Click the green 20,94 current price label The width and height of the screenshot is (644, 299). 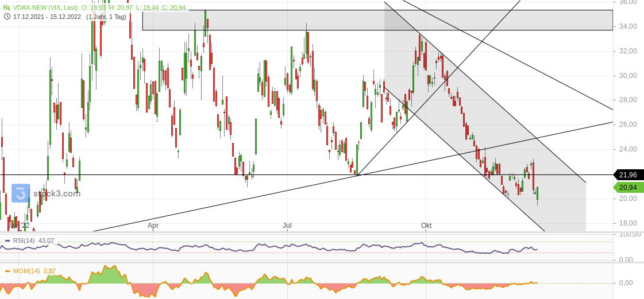point(627,188)
